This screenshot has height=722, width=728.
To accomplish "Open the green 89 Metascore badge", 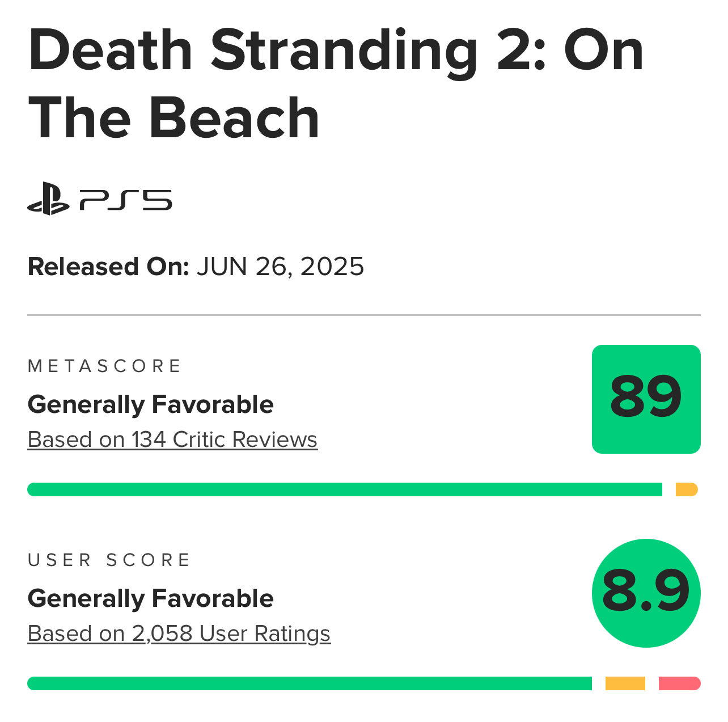I will coord(646,399).
